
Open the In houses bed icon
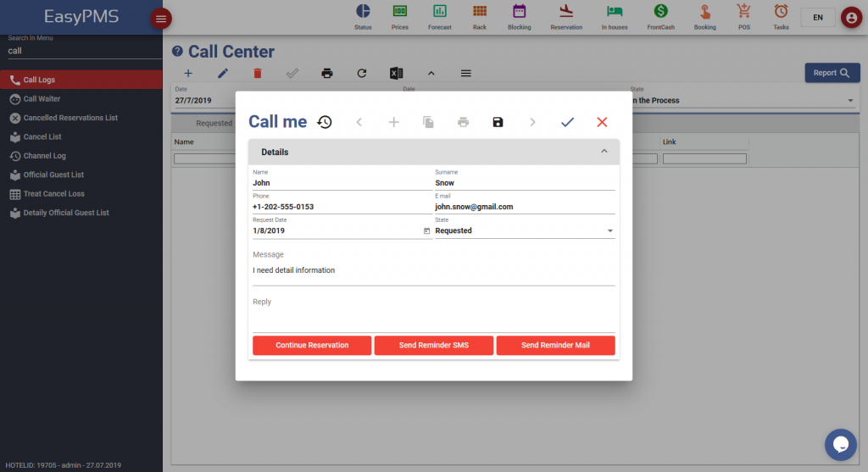615,17
